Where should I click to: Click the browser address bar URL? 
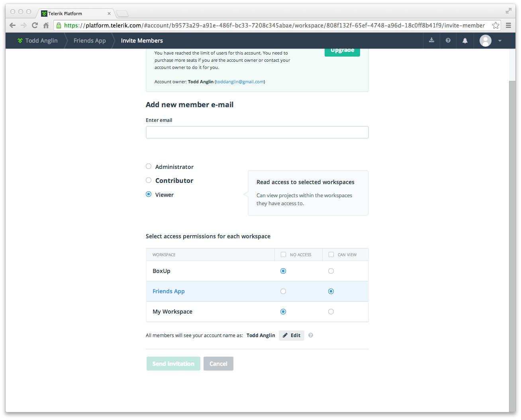click(x=274, y=26)
